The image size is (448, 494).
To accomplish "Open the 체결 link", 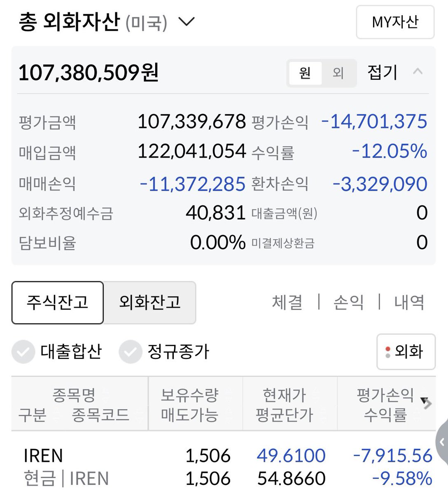I will (287, 302).
